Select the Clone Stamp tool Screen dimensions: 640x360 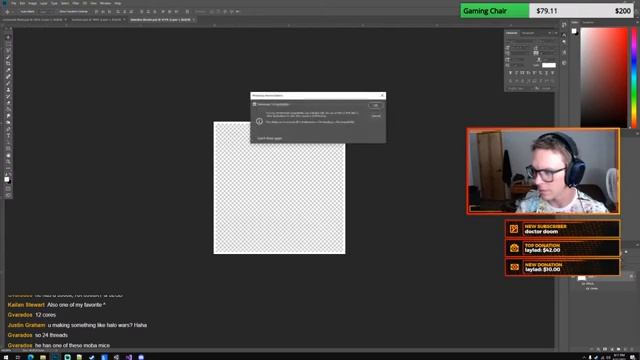8,90
